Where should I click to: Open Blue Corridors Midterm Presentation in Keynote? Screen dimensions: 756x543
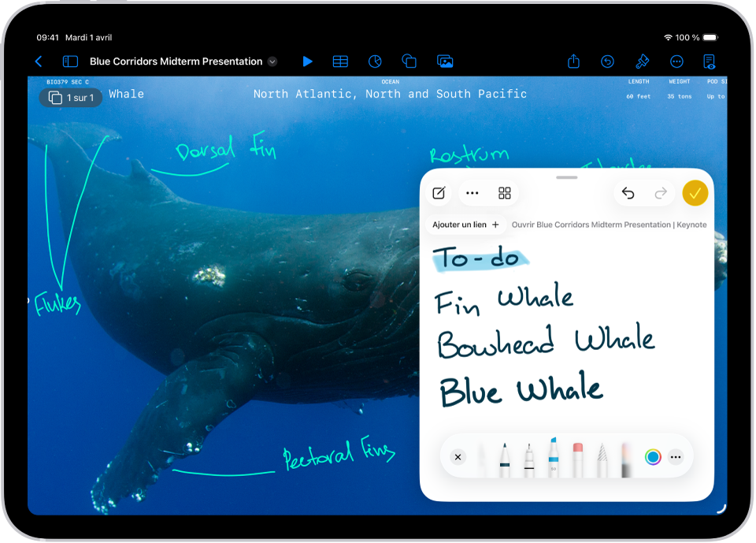click(x=609, y=225)
